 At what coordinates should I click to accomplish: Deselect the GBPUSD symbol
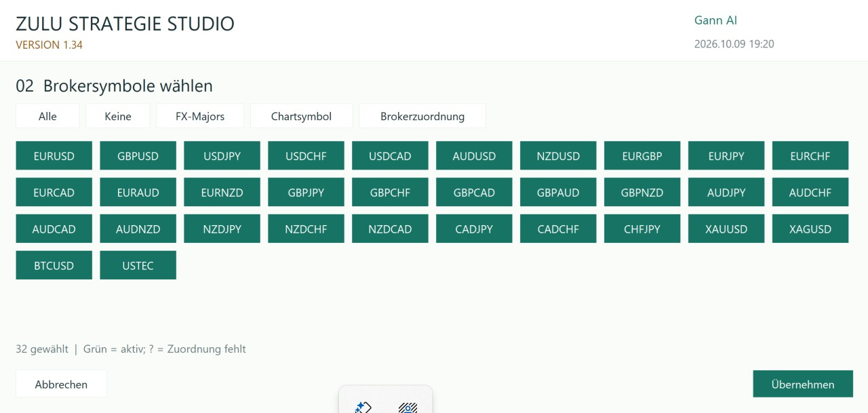[x=138, y=156]
